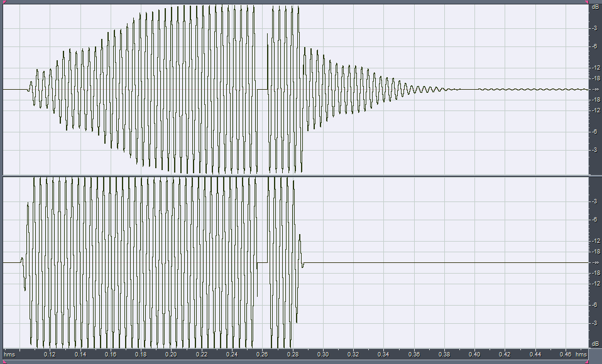
Task: Click the dB label atop the upper channel scale
Action: 595,7
